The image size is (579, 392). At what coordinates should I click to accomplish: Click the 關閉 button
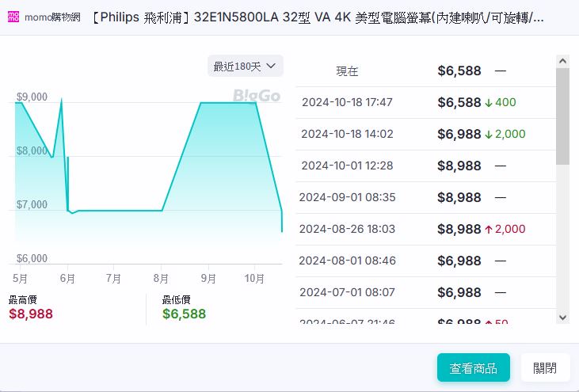pos(545,367)
